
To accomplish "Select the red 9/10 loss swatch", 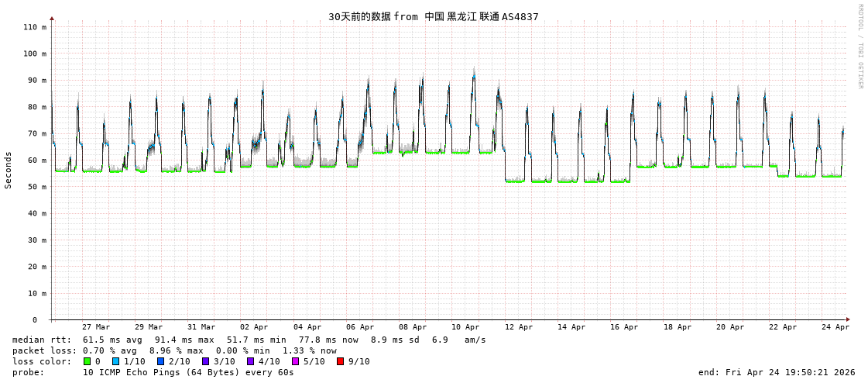I will coord(340,361).
